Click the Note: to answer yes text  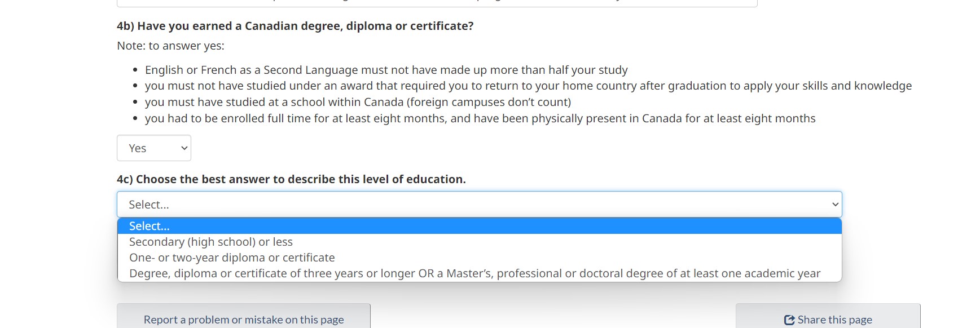tap(170, 46)
